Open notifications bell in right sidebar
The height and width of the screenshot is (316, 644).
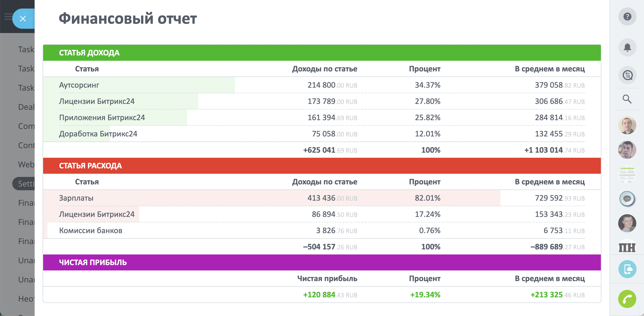(627, 47)
